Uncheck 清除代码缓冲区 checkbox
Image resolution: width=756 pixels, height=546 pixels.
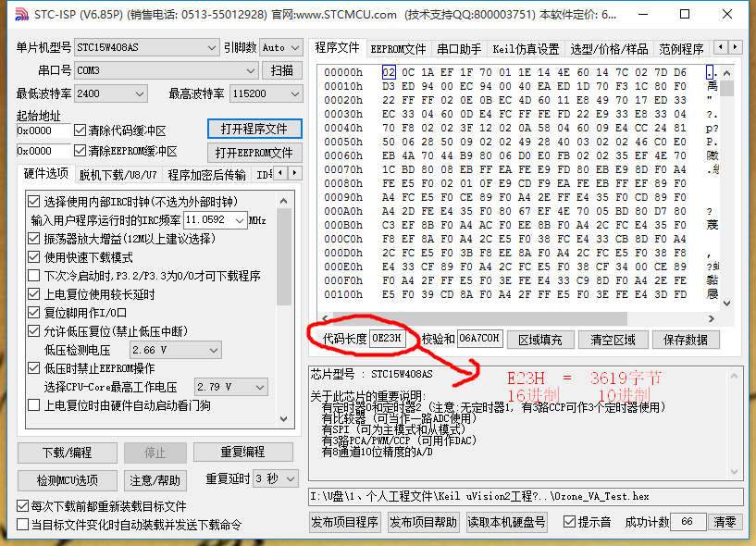pos(80,130)
